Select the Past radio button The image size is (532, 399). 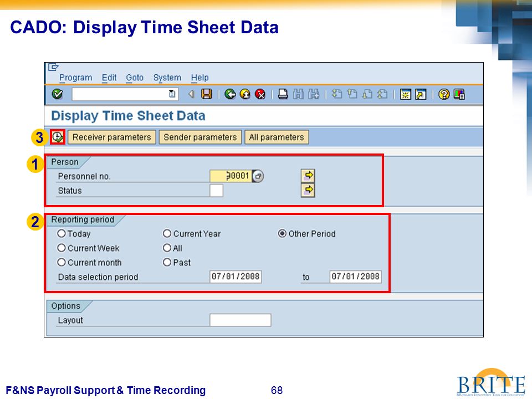click(167, 262)
